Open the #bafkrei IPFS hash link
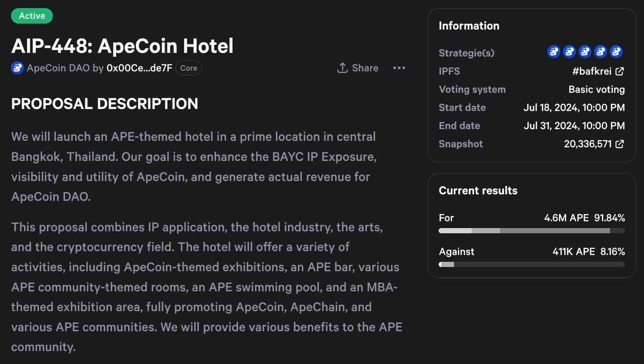 pos(591,71)
